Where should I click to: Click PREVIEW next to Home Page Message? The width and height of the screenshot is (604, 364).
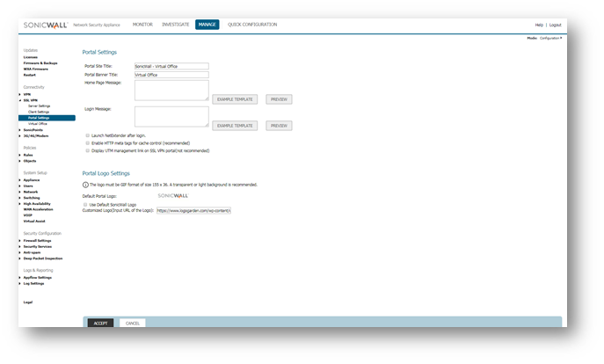pos(279,99)
